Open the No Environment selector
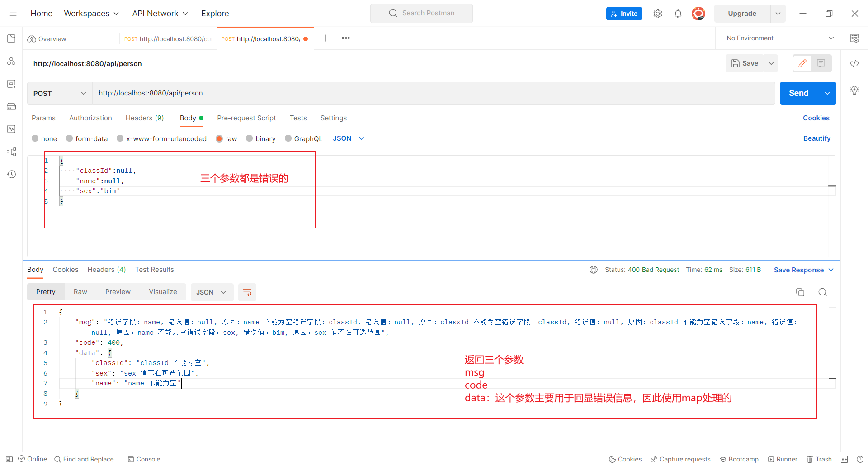This screenshot has width=868, height=466. tap(778, 38)
